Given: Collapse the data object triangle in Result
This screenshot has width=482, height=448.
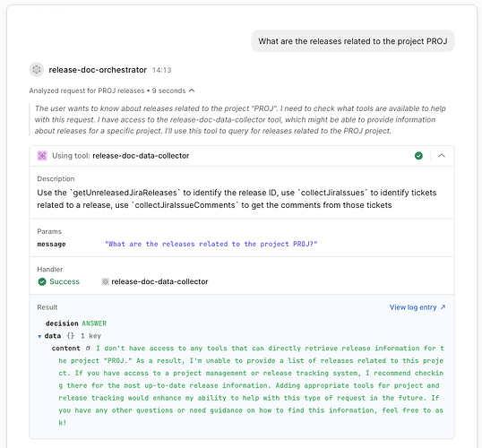Looking at the screenshot, I should 39,336.
